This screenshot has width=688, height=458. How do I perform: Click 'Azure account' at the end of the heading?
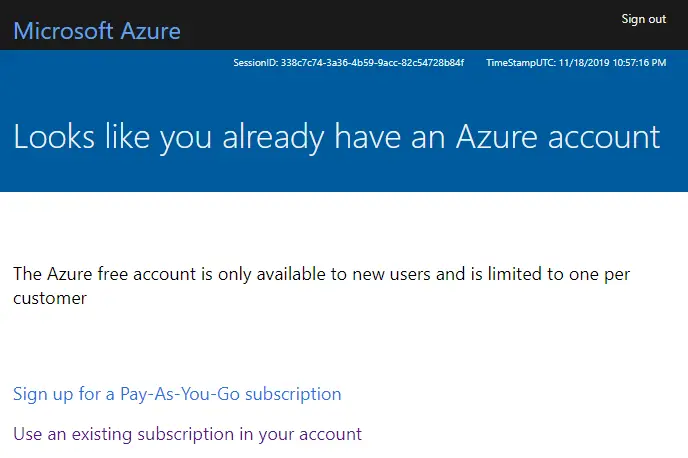(558, 137)
